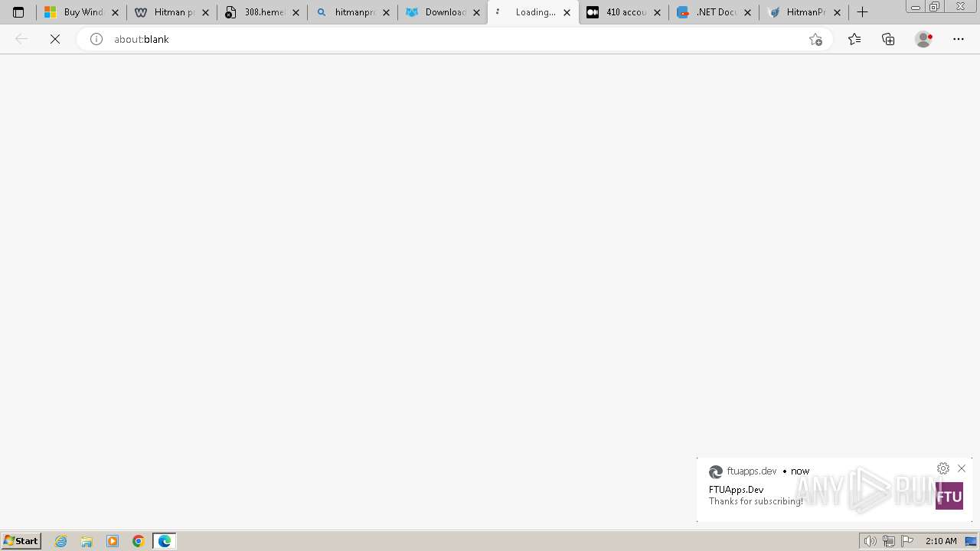The height and width of the screenshot is (551, 980).
Task: Select Microsoft Edge taskbar button
Action: tap(165, 541)
